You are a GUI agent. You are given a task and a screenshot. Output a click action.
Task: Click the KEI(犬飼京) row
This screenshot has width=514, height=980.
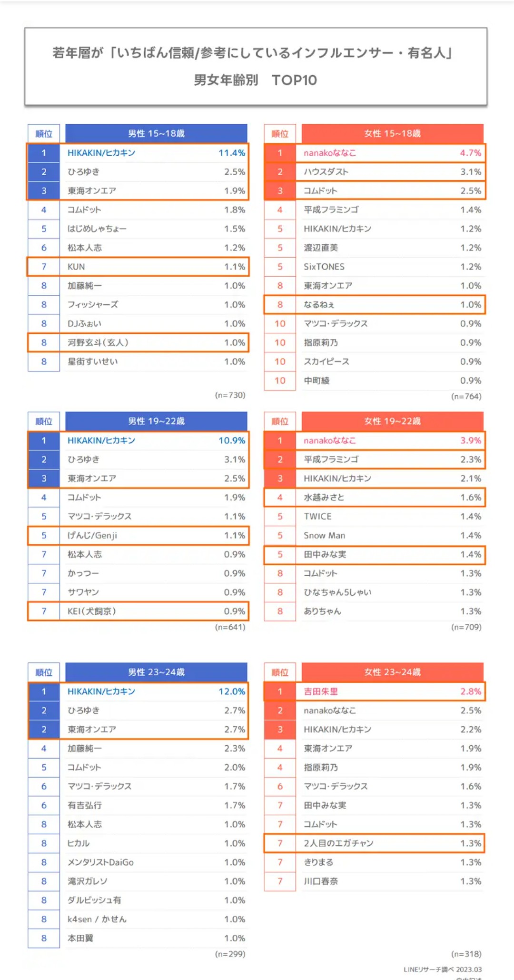[138, 611]
